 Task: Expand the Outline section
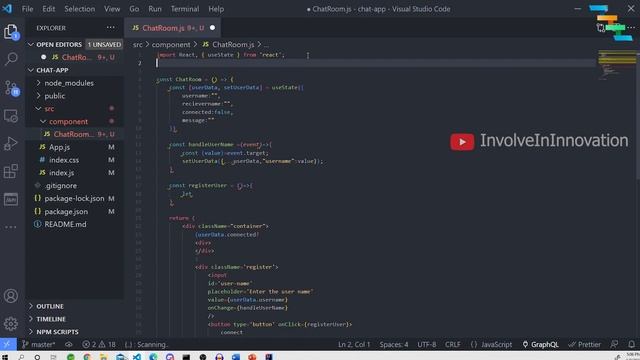[50, 306]
